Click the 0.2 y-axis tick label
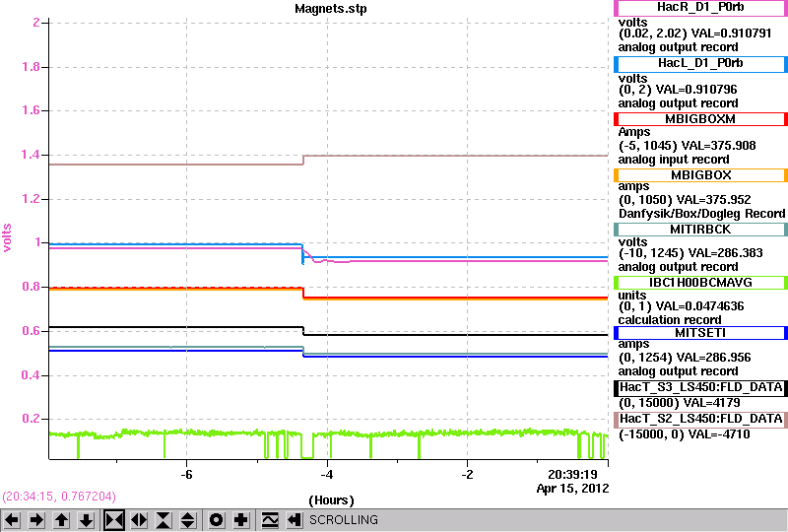 pos(31,419)
